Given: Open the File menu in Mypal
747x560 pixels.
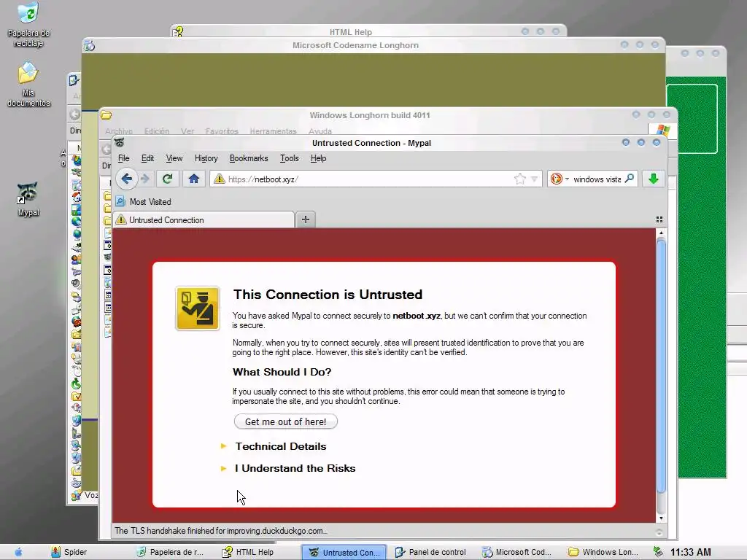Looking at the screenshot, I should [124, 158].
